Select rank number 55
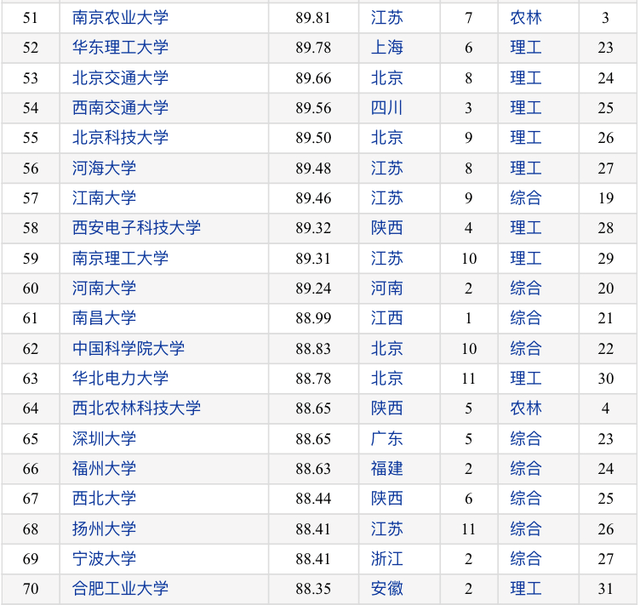640x605 pixels. pos(31,138)
